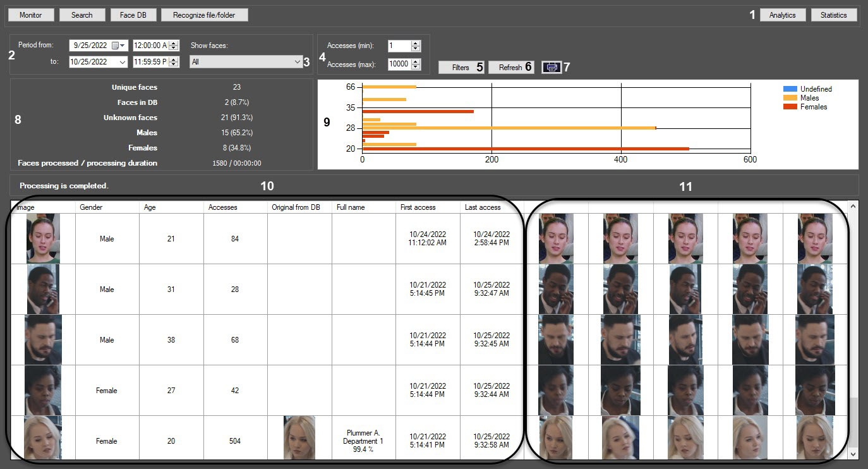Click the Period from time spinner
The image size is (868, 469).
pos(174,46)
